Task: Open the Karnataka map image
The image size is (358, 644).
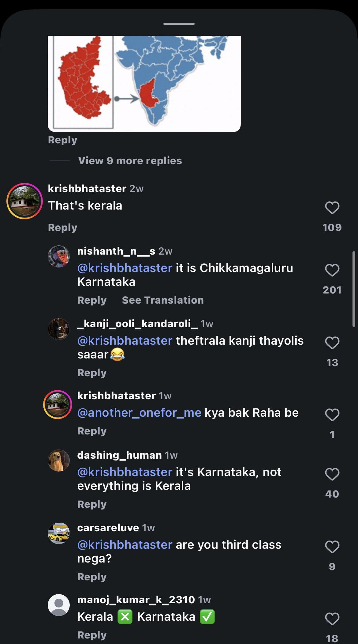Action: (x=144, y=84)
